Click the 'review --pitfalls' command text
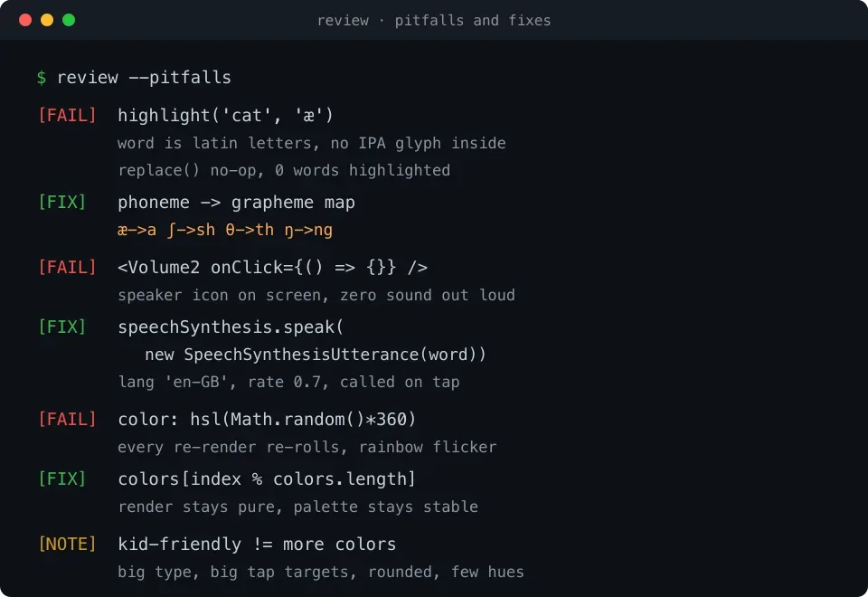 (144, 78)
